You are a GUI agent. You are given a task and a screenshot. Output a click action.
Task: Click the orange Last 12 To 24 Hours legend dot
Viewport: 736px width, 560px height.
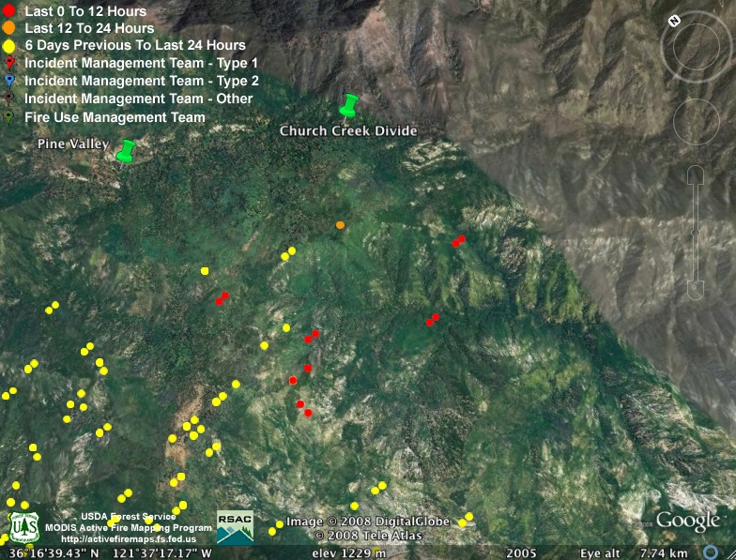tap(9, 28)
